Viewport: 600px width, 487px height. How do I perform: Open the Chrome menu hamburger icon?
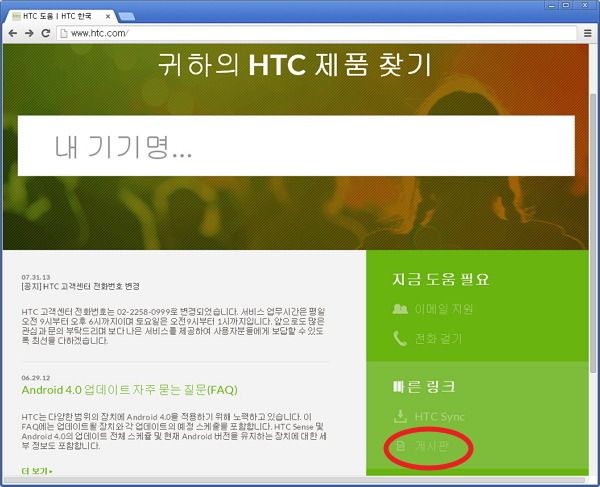pyautogui.click(x=588, y=33)
